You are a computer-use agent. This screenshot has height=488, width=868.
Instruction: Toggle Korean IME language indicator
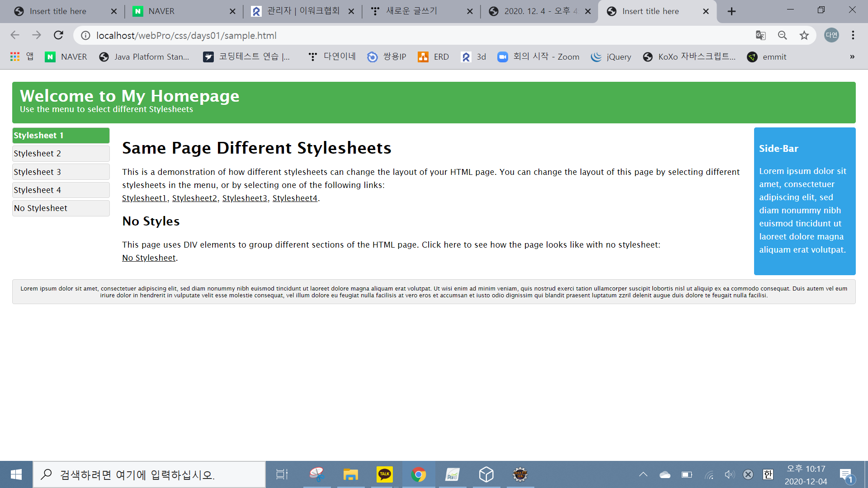(x=768, y=474)
